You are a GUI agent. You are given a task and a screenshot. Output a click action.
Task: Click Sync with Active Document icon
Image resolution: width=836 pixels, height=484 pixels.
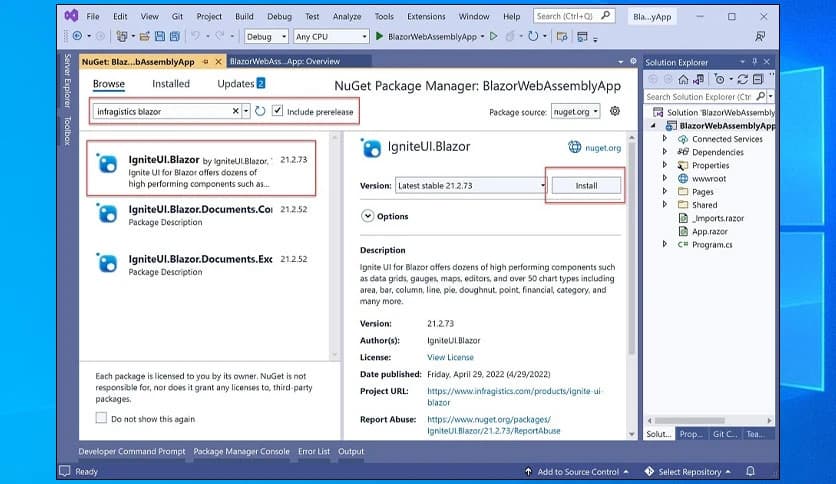pyautogui.click(x=742, y=79)
